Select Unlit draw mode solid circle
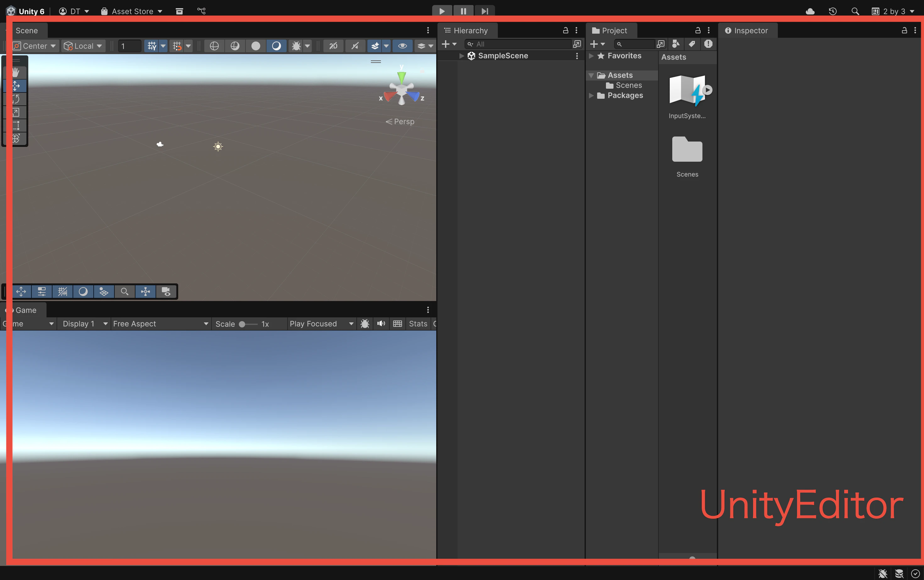 coord(256,46)
